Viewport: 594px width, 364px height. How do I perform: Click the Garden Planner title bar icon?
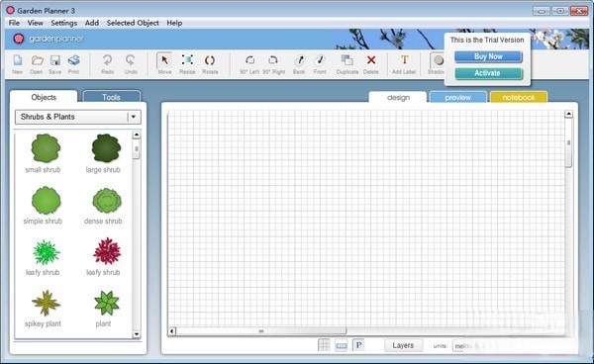pyautogui.click(x=10, y=10)
